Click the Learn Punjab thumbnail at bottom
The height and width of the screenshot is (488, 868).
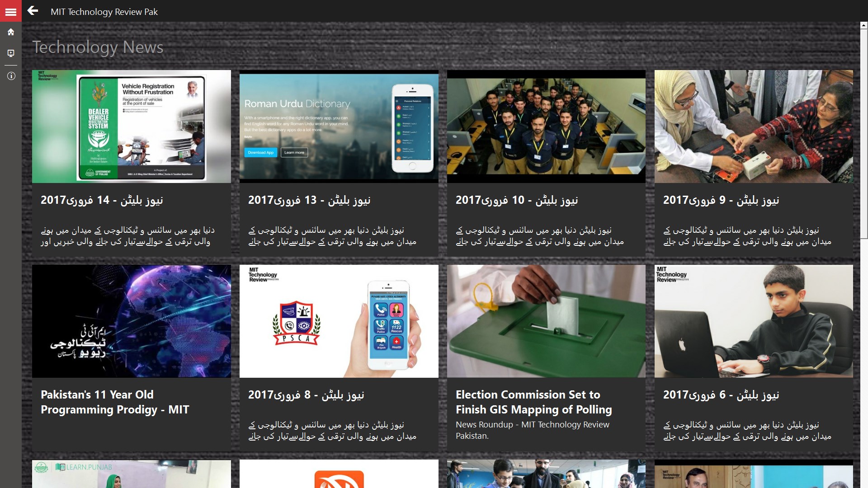pos(131,474)
